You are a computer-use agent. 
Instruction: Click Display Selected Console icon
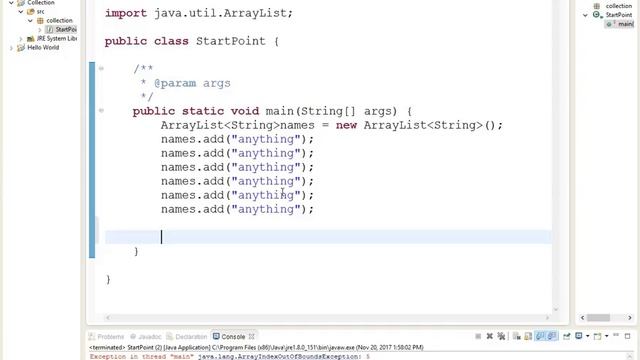[579, 336]
